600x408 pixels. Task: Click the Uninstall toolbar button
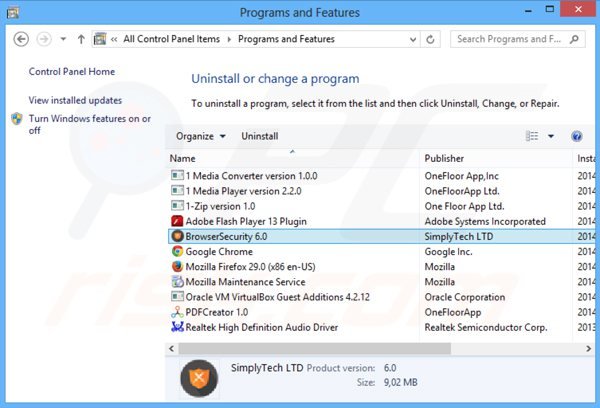pos(259,136)
